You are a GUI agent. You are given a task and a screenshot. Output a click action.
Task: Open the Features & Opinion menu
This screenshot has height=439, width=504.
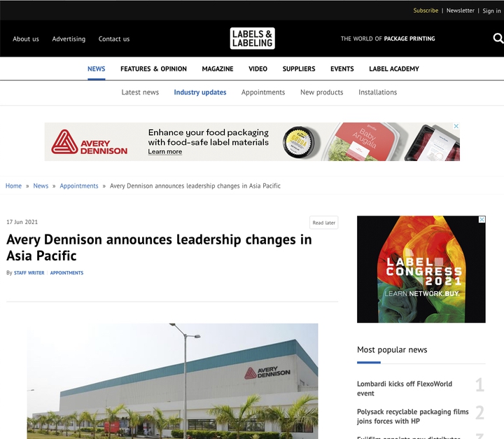153,69
